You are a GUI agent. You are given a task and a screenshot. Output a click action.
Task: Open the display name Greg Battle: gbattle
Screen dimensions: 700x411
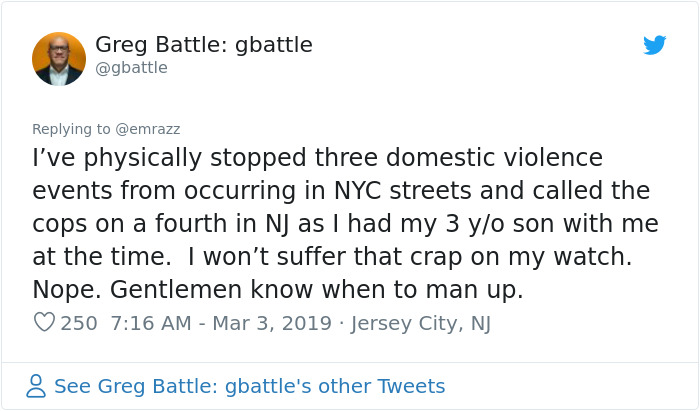tap(204, 45)
